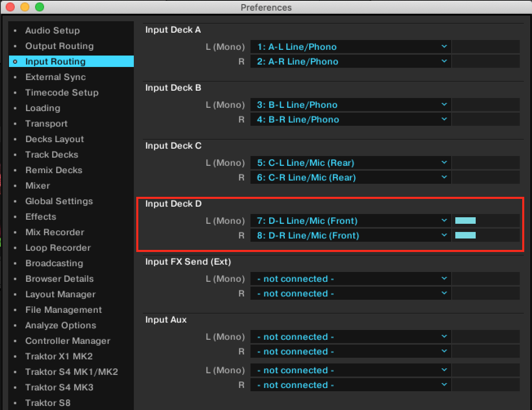The height and width of the screenshot is (410, 532).
Task: Click the Input Aux heading
Action: point(166,320)
